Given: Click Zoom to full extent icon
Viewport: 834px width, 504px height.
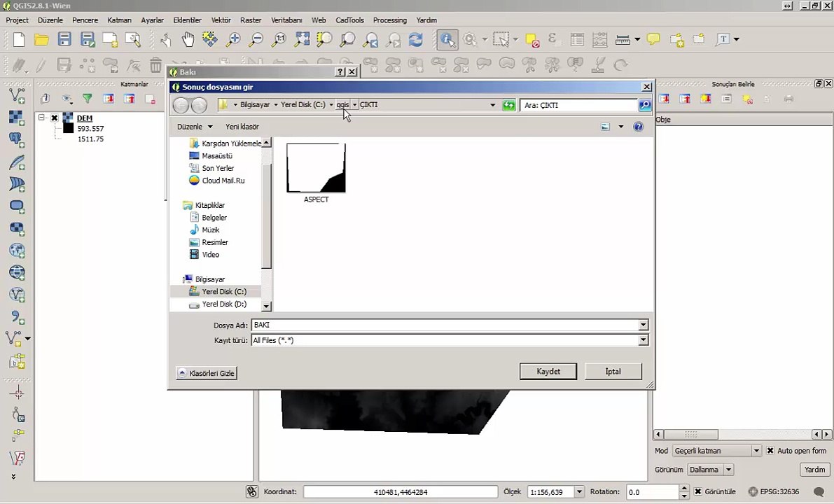Looking at the screenshot, I should pyautogui.click(x=302, y=39).
